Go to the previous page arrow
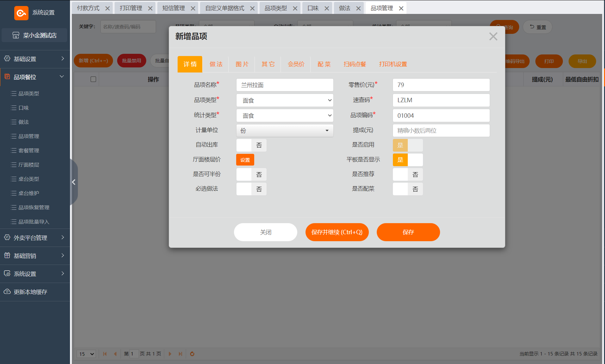605x364 pixels. [115, 354]
